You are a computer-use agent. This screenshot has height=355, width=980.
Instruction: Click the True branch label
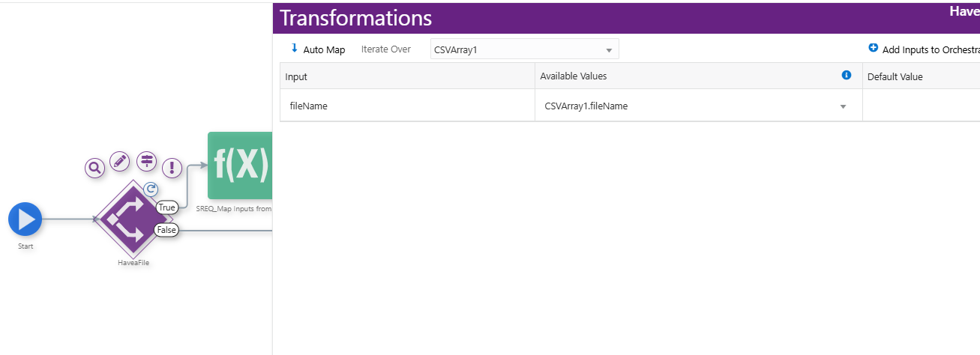click(166, 207)
